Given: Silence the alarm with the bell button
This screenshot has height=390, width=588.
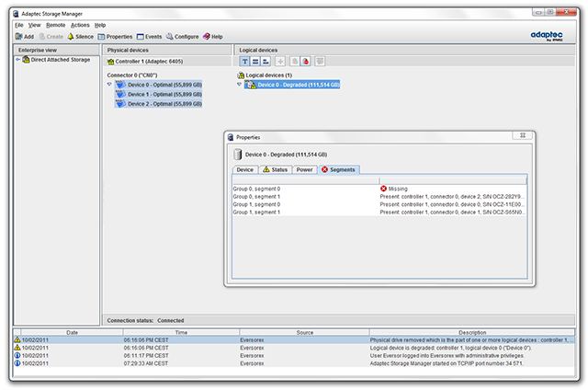Looking at the screenshot, I should tap(80, 37).
